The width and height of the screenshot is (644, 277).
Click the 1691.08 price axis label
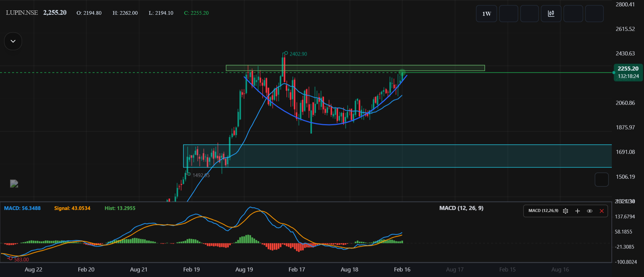point(625,152)
